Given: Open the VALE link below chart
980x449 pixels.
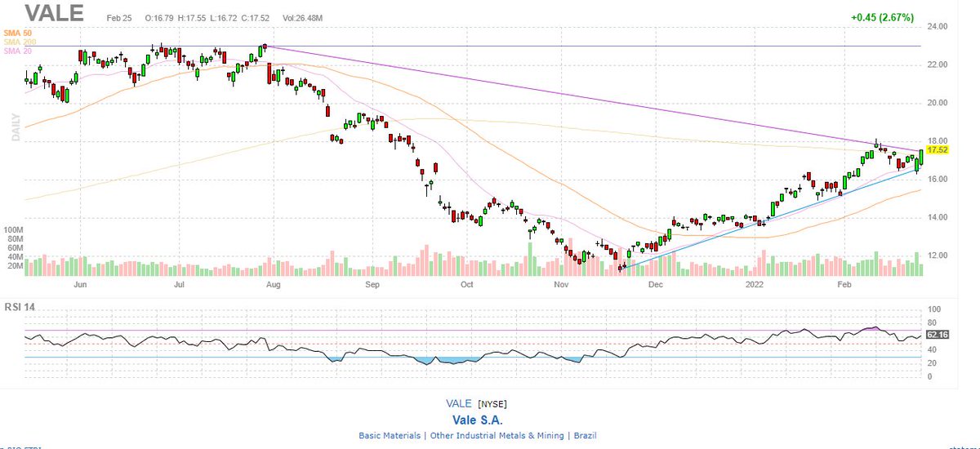Looking at the screenshot, I should 459,404.
